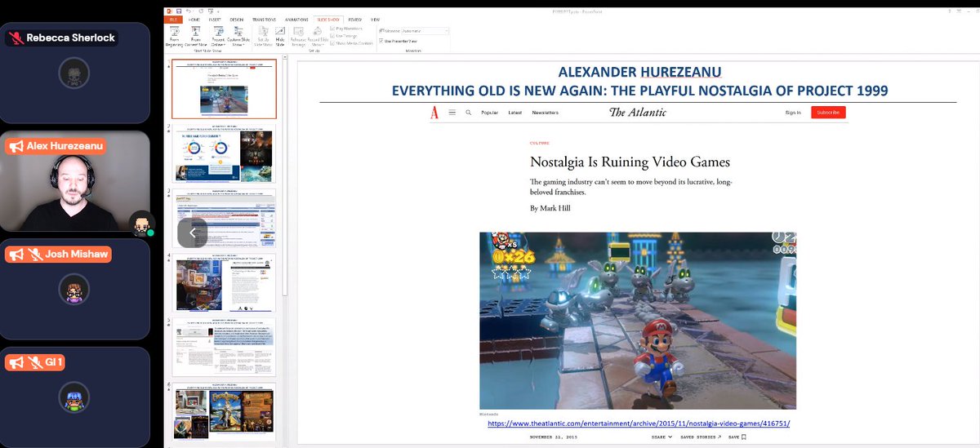Select the SLIDE SHOW ribbon tab
Viewport: 980px width, 448px height.
[x=329, y=19]
